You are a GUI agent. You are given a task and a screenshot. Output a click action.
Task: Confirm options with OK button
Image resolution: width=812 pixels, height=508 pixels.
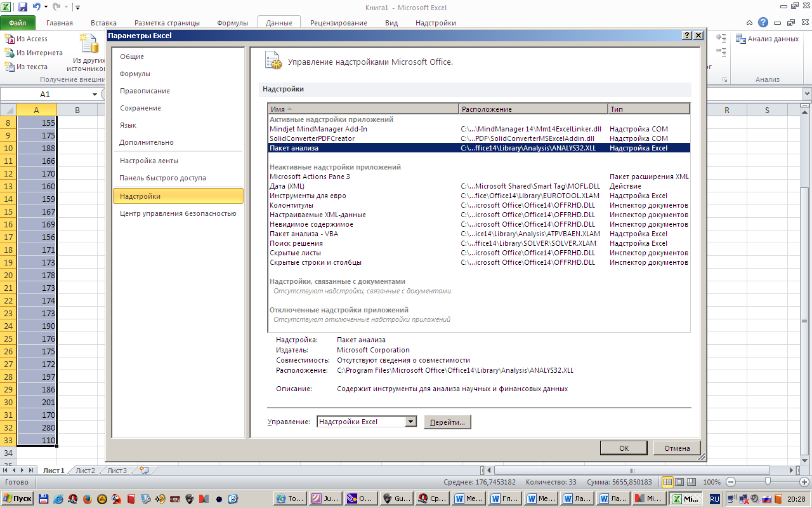tap(624, 448)
